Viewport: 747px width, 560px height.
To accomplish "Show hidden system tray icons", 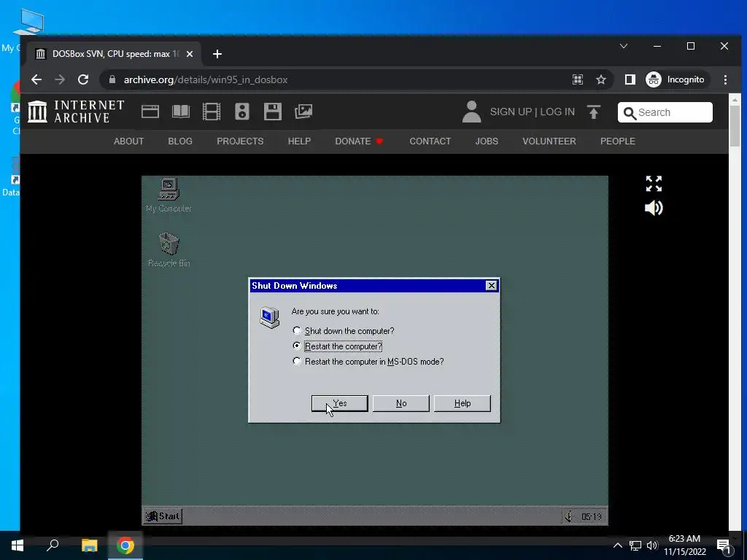I will [x=617, y=545].
